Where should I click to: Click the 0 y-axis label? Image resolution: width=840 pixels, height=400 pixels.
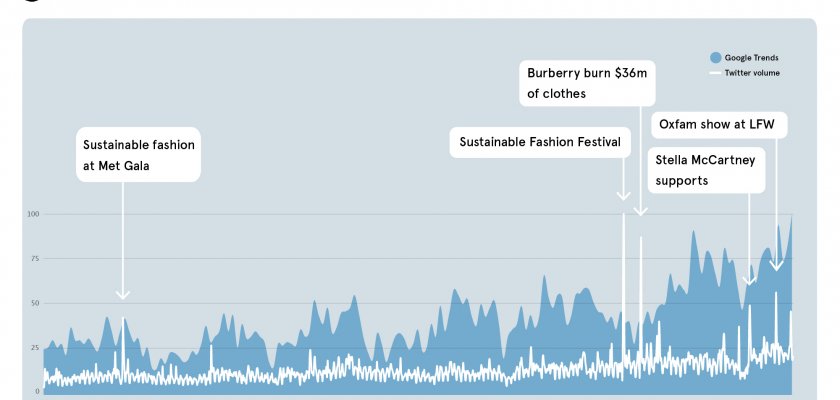[37, 391]
